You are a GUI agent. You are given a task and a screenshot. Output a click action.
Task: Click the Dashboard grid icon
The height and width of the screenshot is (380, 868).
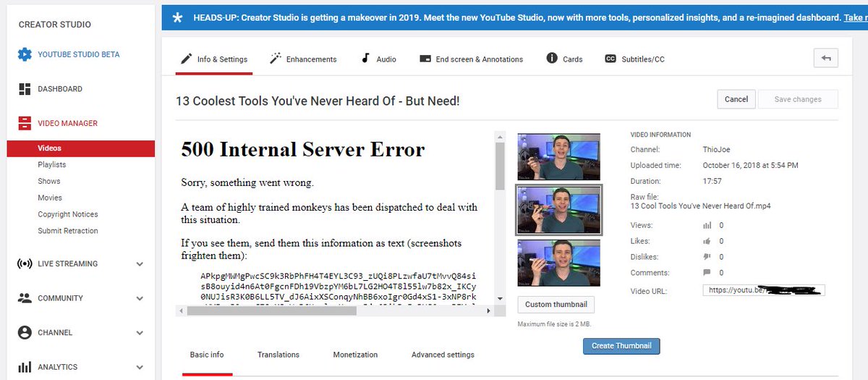[25, 89]
